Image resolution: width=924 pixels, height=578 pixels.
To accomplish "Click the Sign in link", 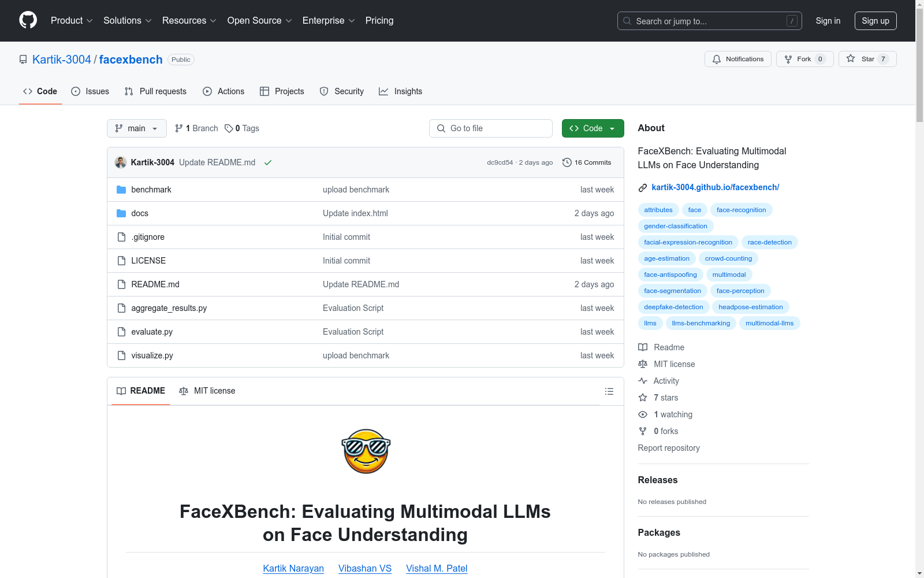I will click(x=828, y=21).
